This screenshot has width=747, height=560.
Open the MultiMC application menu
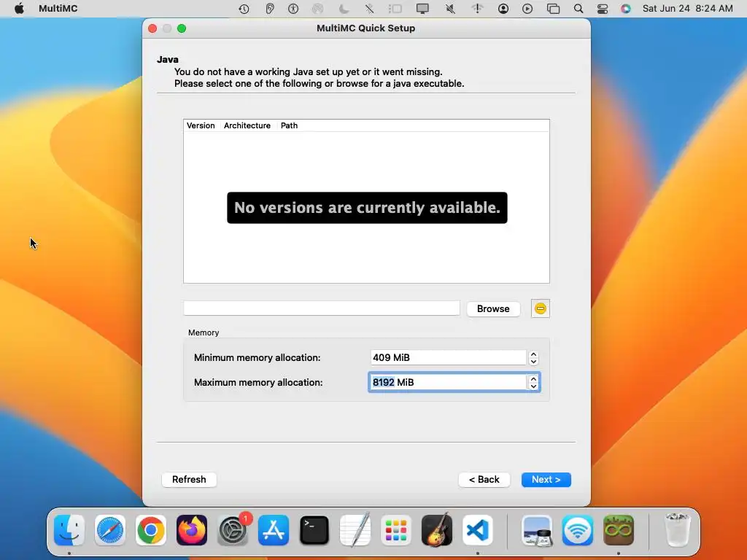[58, 9]
